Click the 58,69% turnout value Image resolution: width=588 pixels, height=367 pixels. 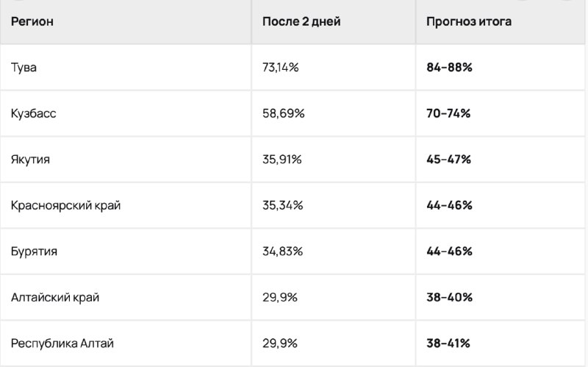[x=284, y=113]
